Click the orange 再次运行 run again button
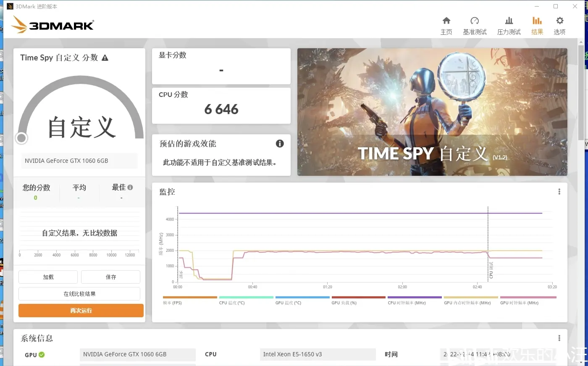588x366 pixels. coord(81,311)
